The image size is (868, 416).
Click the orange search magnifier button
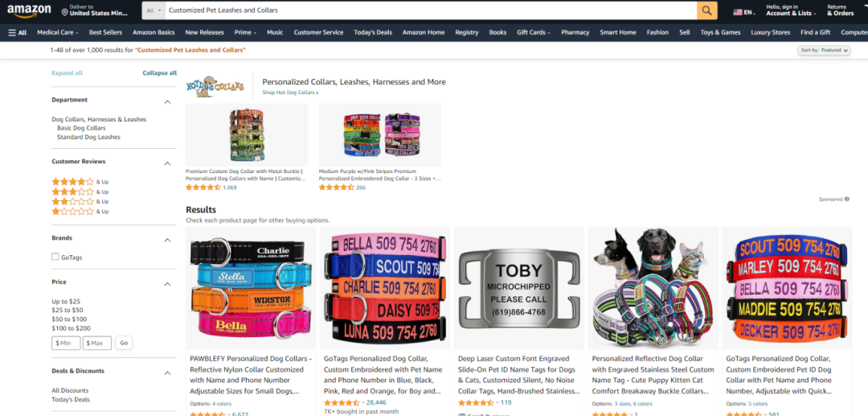point(707,10)
